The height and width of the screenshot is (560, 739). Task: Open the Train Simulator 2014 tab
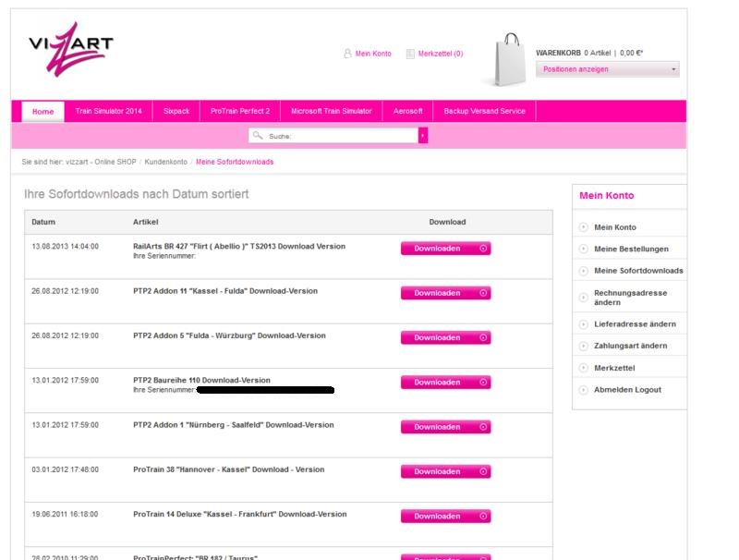[108, 111]
